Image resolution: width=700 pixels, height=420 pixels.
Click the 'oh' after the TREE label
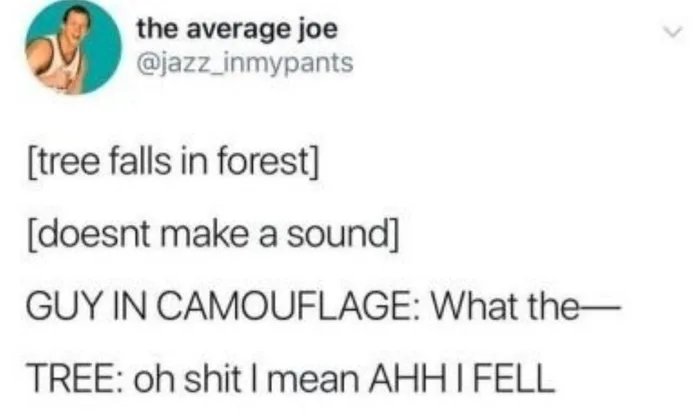click(156, 379)
